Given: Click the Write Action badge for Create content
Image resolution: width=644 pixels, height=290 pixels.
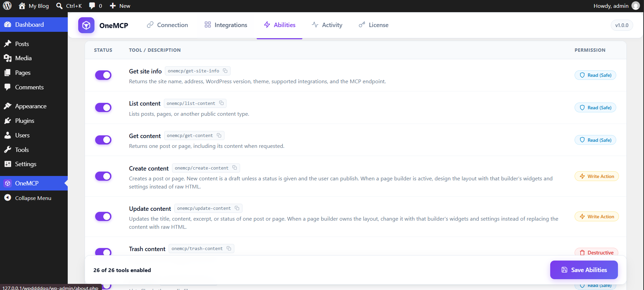Looking at the screenshot, I should 597,176.
